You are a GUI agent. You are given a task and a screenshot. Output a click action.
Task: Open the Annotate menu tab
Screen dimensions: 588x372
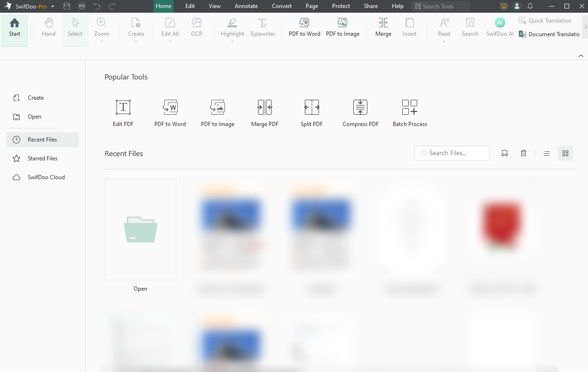pyautogui.click(x=246, y=6)
